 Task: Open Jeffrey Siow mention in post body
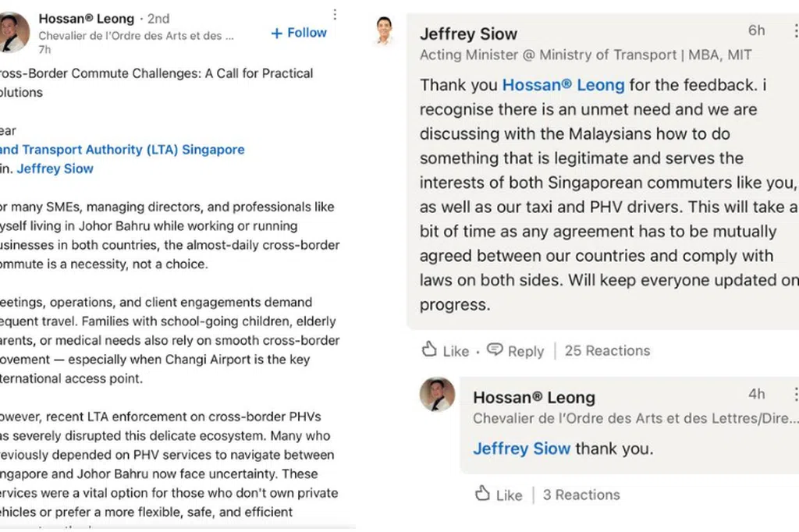click(55, 168)
